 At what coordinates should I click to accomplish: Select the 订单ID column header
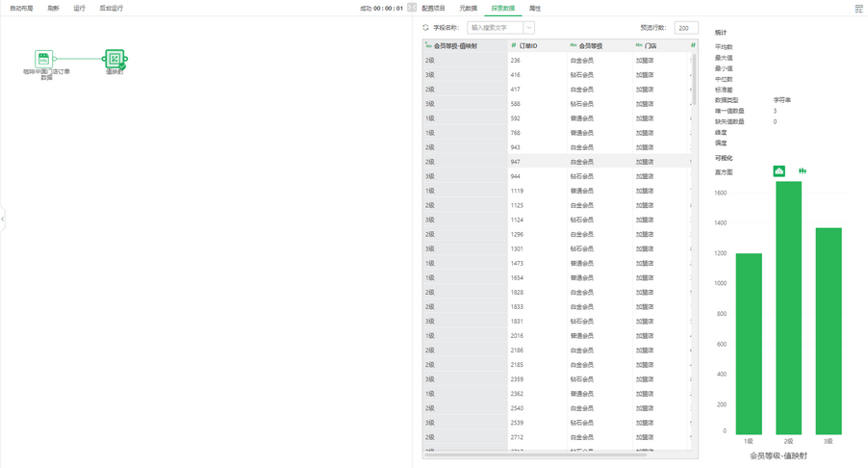tap(537, 46)
